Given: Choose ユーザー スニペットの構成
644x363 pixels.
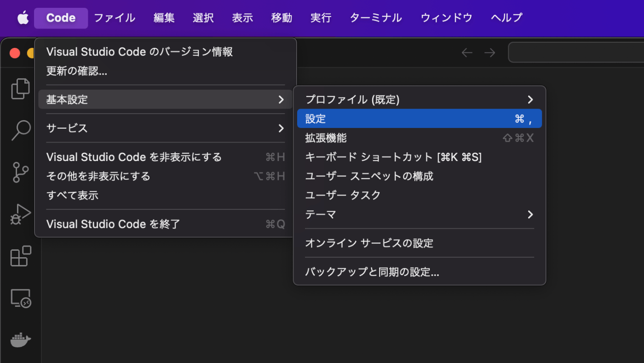Looking at the screenshot, I should (x=420, y=176).
